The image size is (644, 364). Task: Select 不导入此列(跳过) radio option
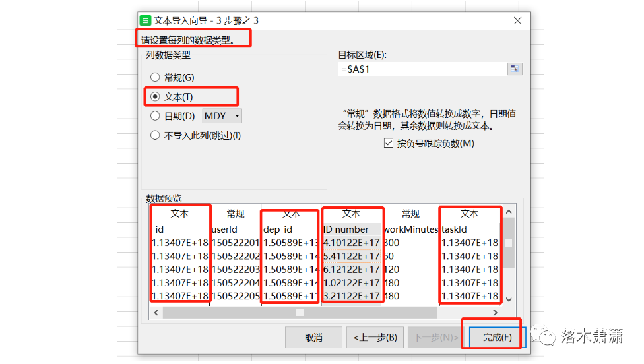point(195,135)
